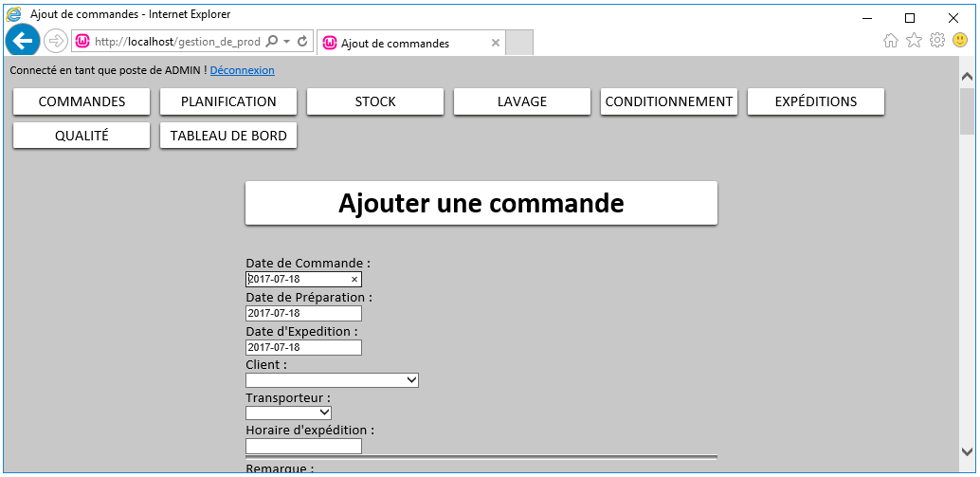980x477 pixels.
Task: Open the COMMANDES menu
Action: click(x=82, y=101)
